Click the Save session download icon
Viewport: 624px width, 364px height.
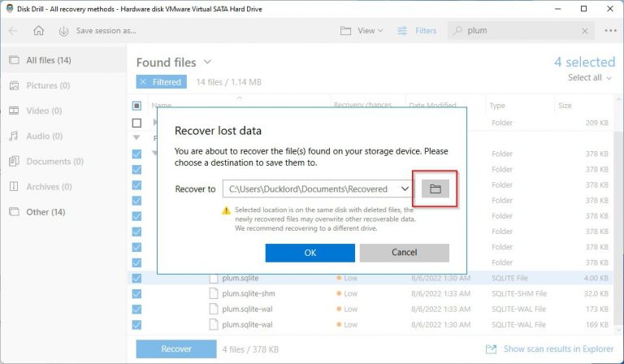pos(63,31)
